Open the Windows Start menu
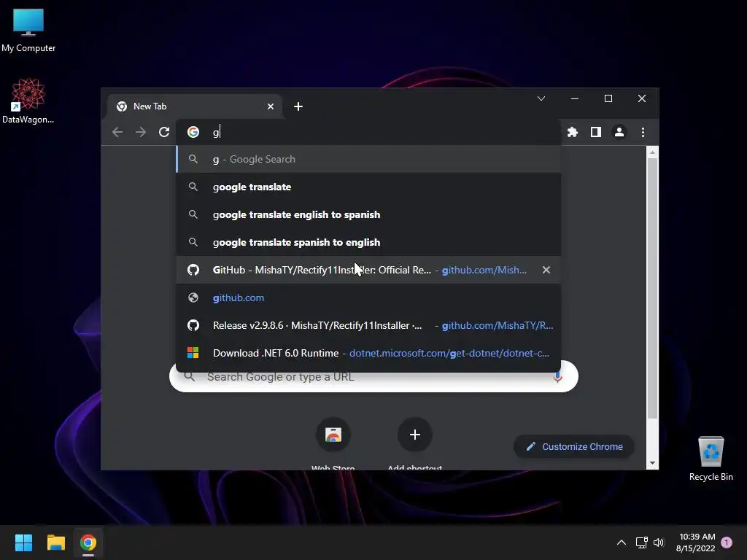Viewport: 747px width, 560px height. click(x=23, y=542)
